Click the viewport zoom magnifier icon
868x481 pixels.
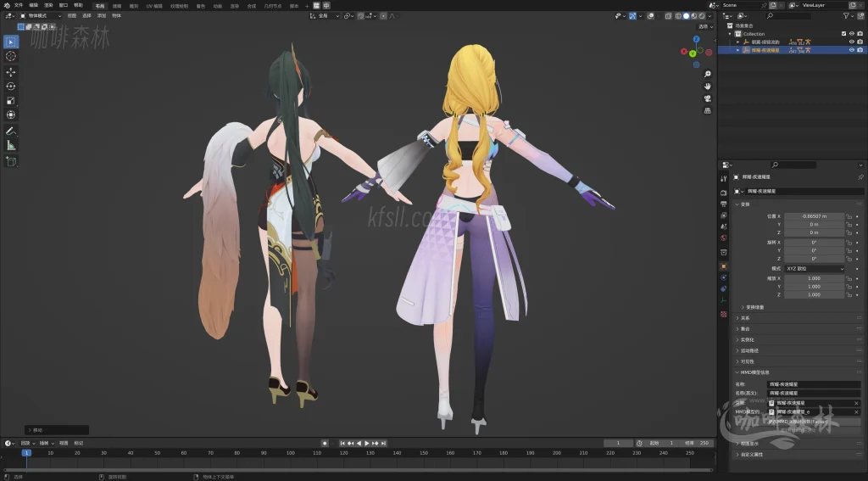(x=708, y=74)
